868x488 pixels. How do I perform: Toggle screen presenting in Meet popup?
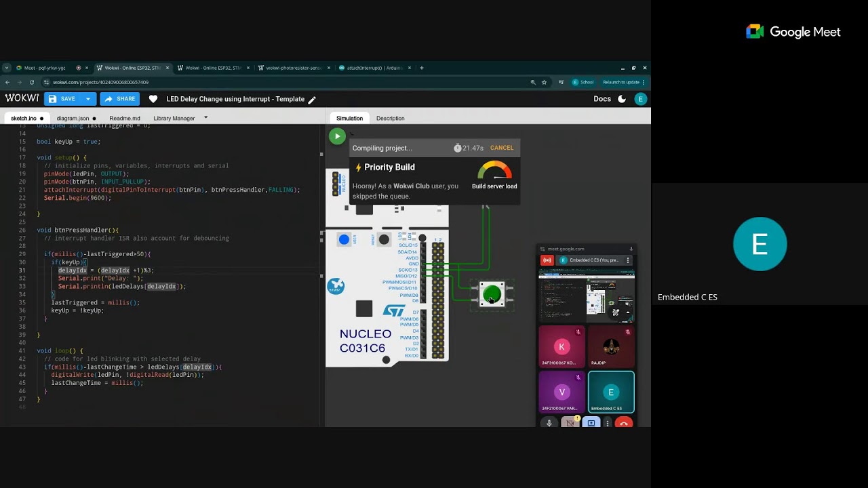(591, 423)
